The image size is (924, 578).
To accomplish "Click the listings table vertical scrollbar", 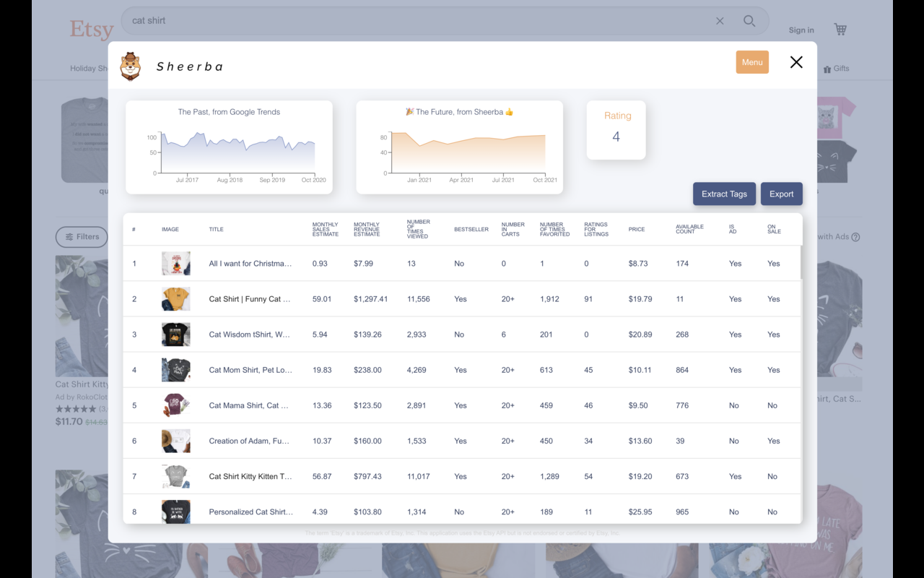I will (x=801, y=262).
